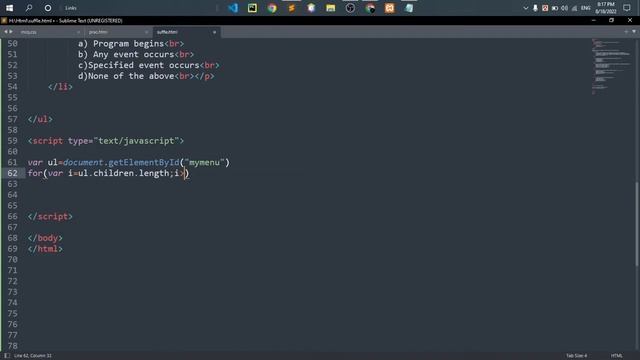Open the dark round OBS-like taskbar icon
This screenshot has width=640, height=360.
point(350,8)
